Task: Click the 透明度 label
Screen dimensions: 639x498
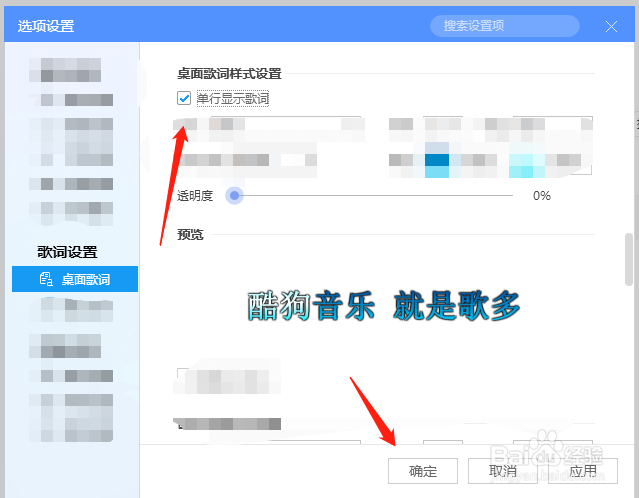Action: click(195, 196)
